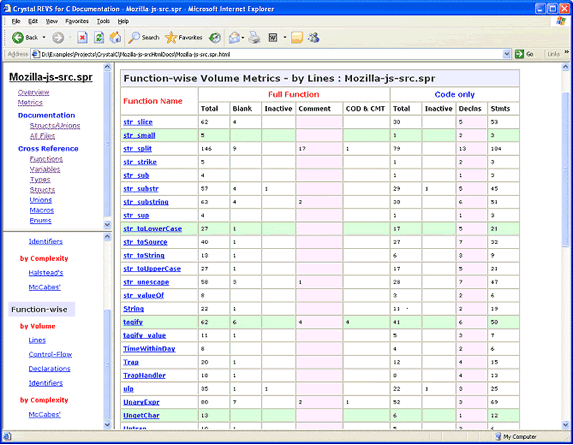The height and width of the screenshot is (445, 573).
Task: Open the Help menu
Action: click(123, 21)
